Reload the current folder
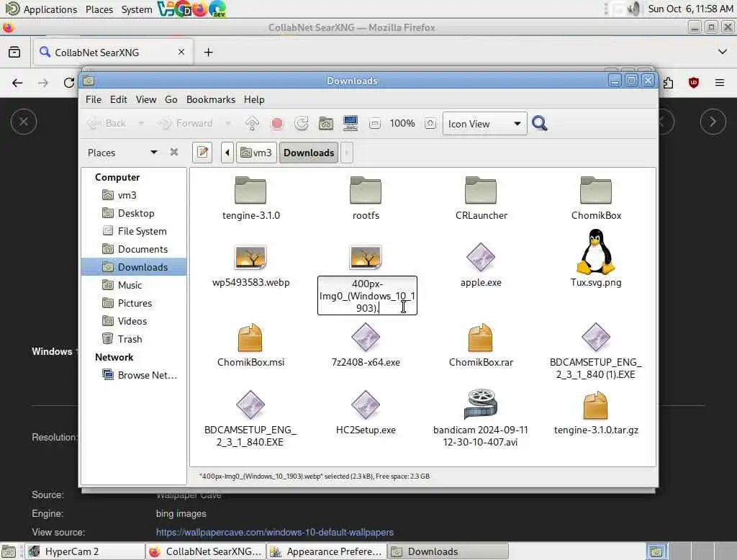Image resolution: width=737 pixels, height=560 pixels. tap(302, 123)
